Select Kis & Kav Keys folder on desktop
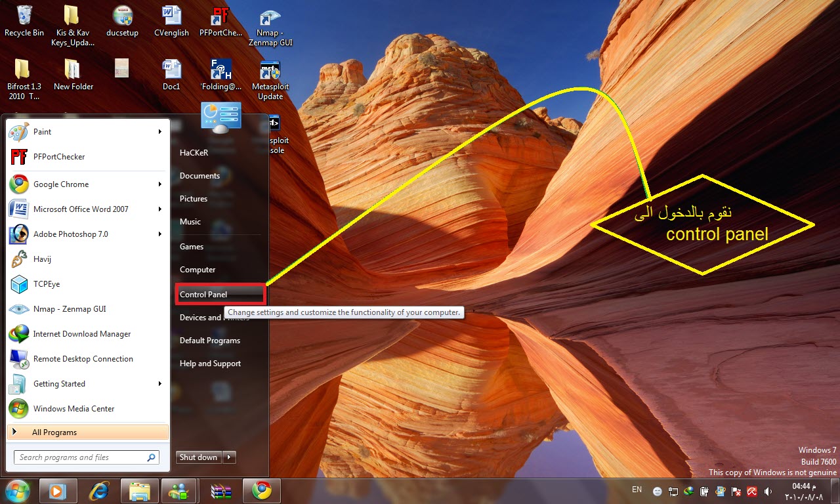This screenshot has width=840, height=504. (x=73, y=26)
